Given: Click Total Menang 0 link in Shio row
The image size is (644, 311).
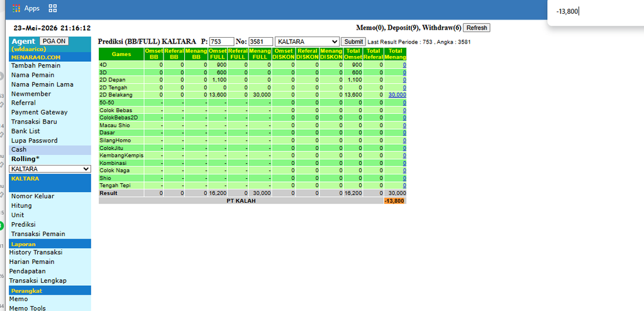Looking at the screenshot, I should (404, 178).
